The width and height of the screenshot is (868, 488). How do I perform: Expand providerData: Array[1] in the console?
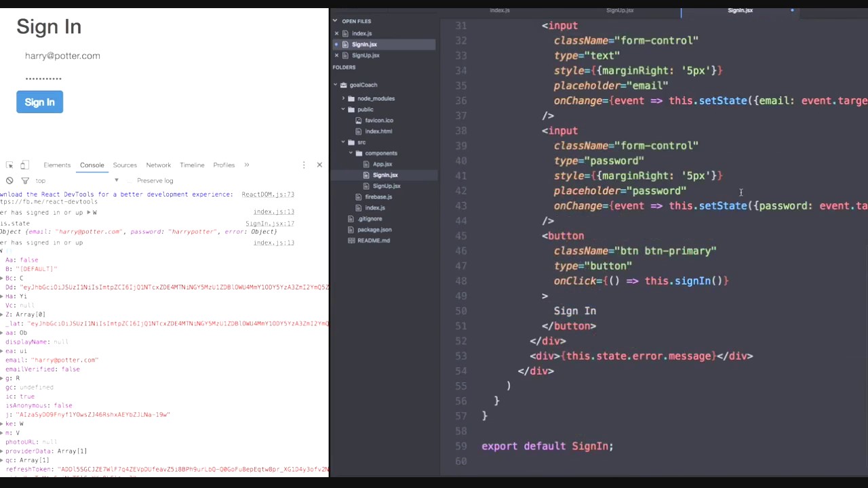(x=2, y=451)
